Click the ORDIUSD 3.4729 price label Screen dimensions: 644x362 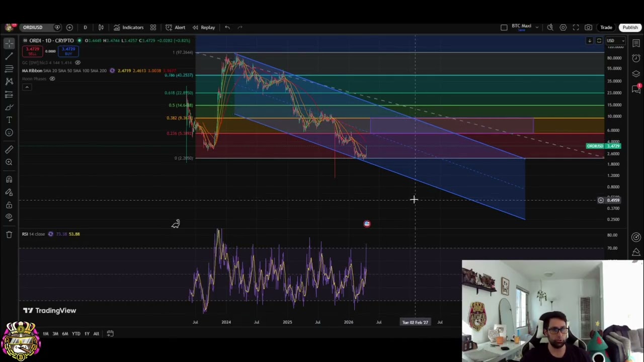(604, 146)
